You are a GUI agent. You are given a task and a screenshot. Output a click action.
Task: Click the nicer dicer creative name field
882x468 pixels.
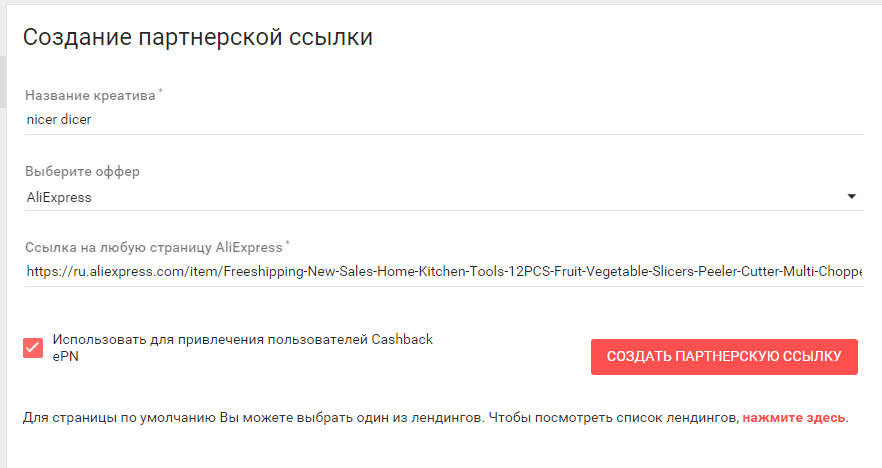tap(444, 119)
